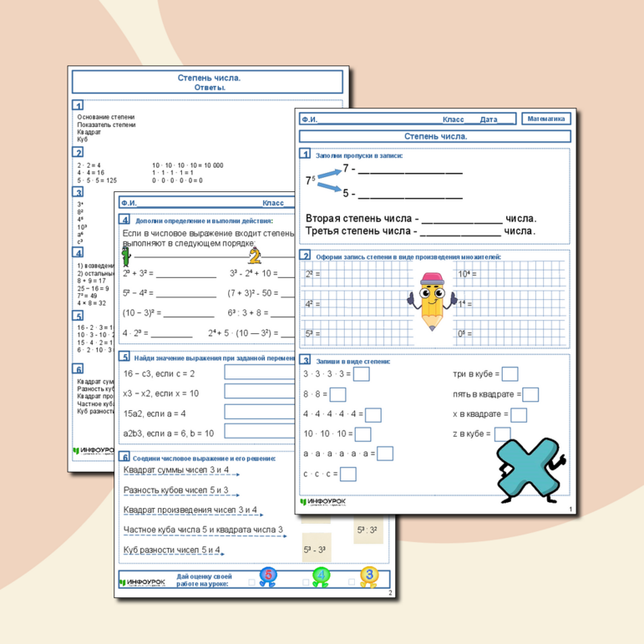Click the Инфоурок logo on the front worksheet
Image resolution: width=644 pixels, height=644 pixels.
tap(322, 502)
